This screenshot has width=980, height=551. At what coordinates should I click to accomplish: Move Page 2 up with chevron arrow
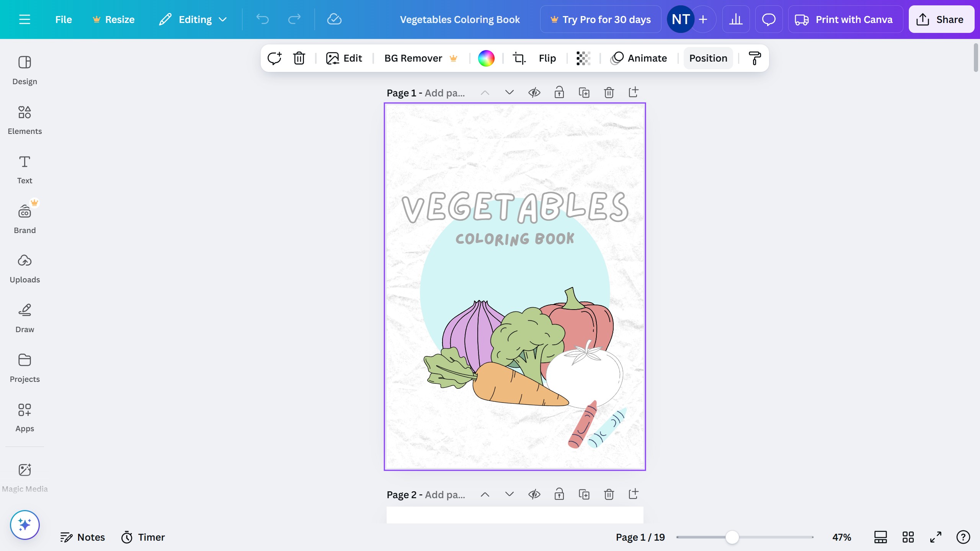pos(485,494)
